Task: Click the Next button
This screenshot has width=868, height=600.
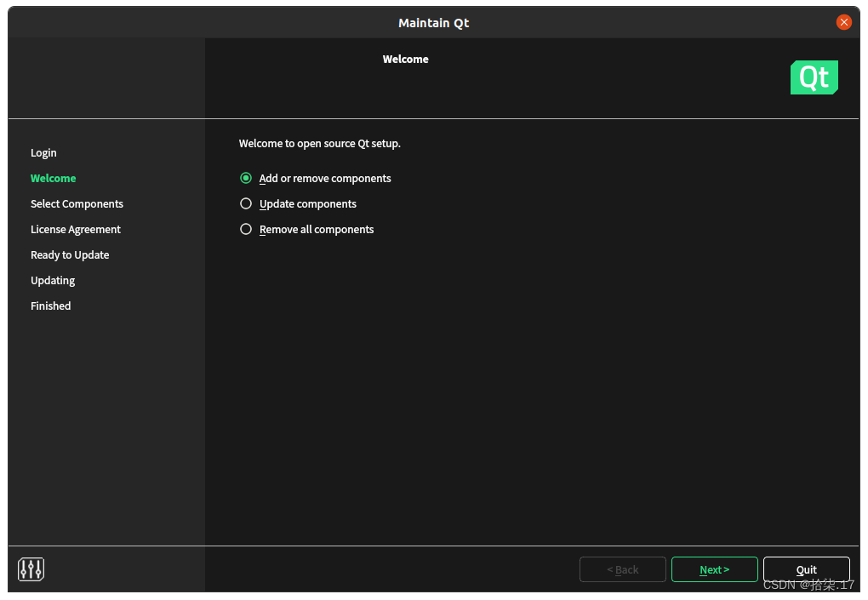Action: (714, 569)
